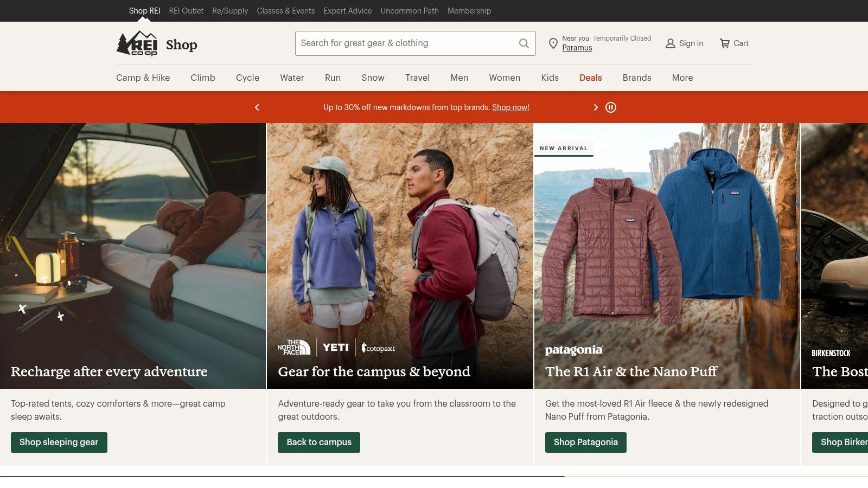Click the Shop sleeping gear button
This screenshot has height=488, width=868.
coord(59,442)
